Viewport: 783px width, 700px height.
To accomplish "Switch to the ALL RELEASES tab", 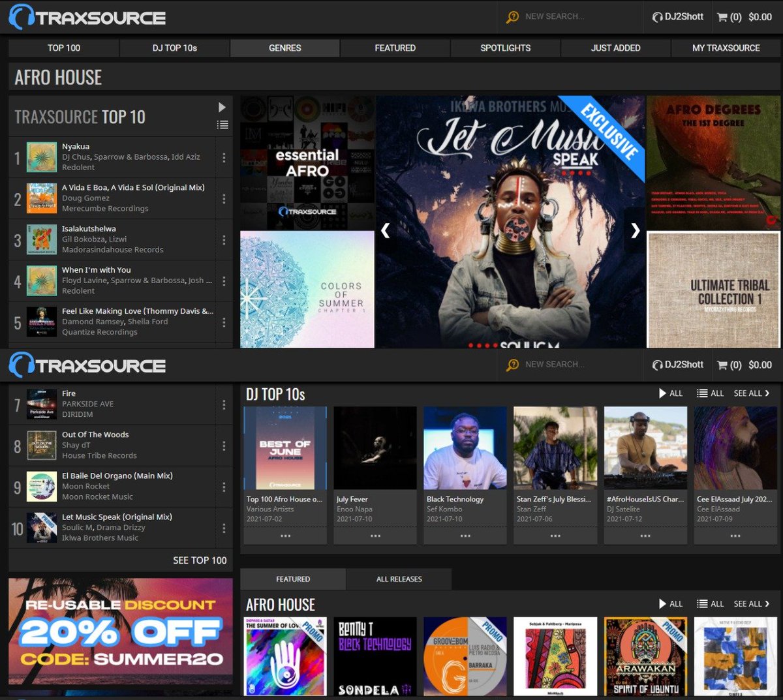I will pos(399,579).
